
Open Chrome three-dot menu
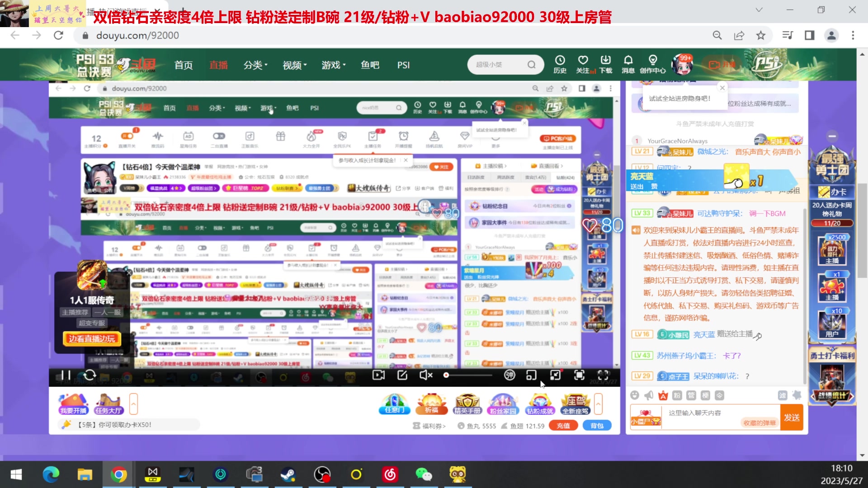[x=853, y=35]
